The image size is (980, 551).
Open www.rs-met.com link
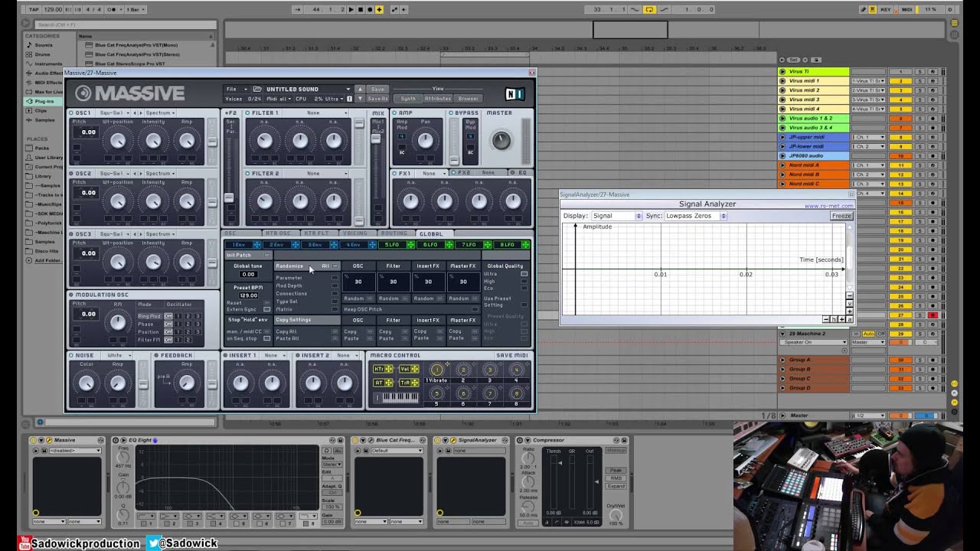click(x=828, y=206)
